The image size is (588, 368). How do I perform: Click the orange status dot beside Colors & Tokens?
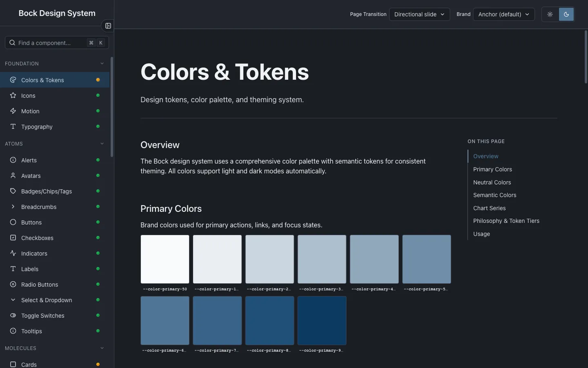click(98, 80)
